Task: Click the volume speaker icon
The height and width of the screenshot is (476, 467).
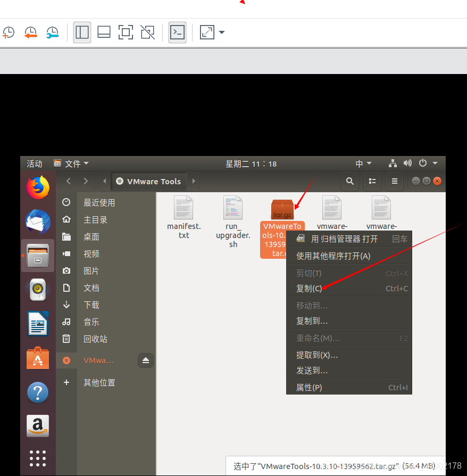Action: coord(407,163)
